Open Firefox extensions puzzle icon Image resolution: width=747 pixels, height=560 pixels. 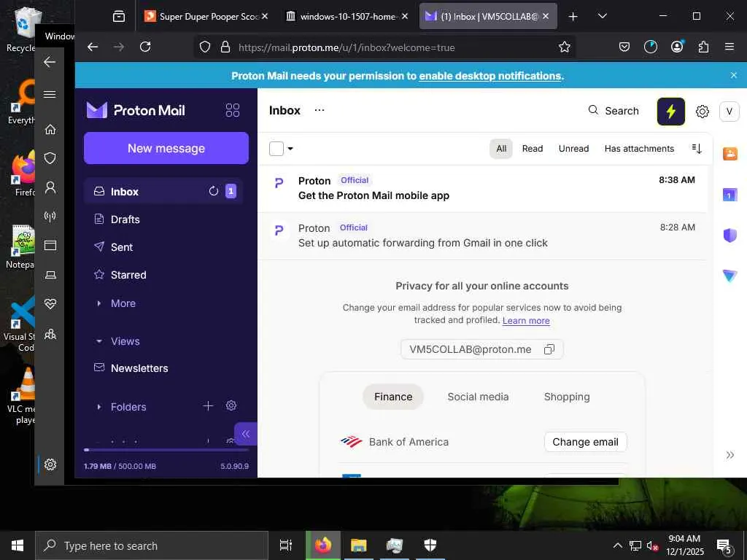703,47
